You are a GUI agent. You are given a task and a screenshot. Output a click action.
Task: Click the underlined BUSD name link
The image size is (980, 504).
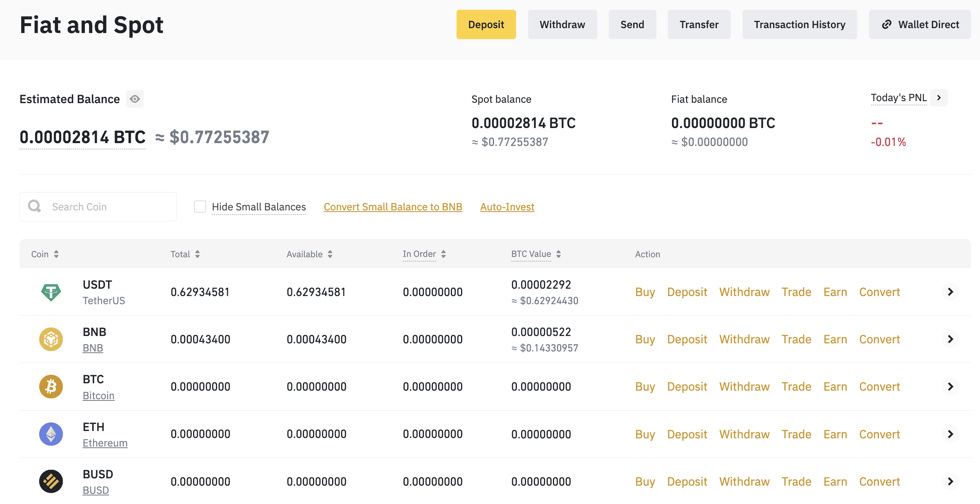(x=95, y=490)
